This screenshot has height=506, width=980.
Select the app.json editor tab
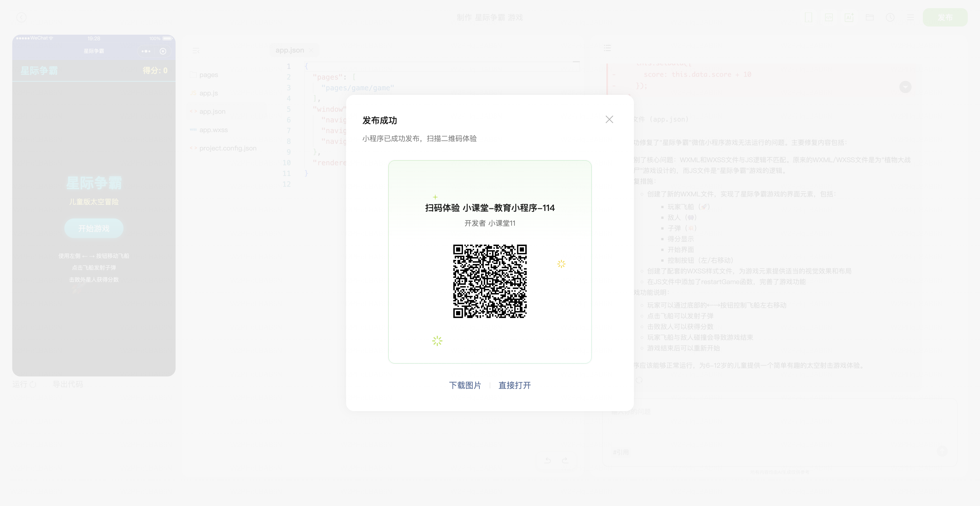[x=289, y=50]
